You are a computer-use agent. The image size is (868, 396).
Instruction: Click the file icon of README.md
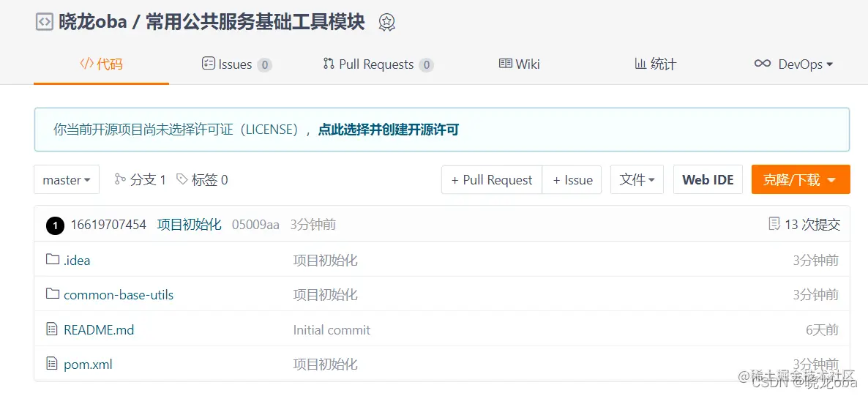click(x=52, y=329)
